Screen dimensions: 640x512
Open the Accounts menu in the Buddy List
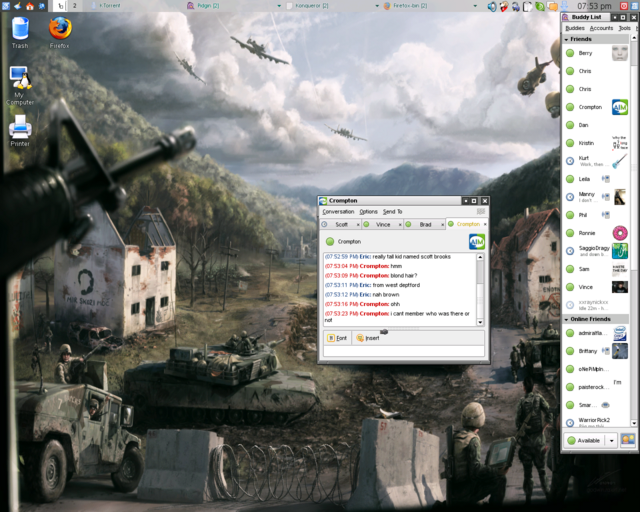pyautogui.click(x=601, y=28)
